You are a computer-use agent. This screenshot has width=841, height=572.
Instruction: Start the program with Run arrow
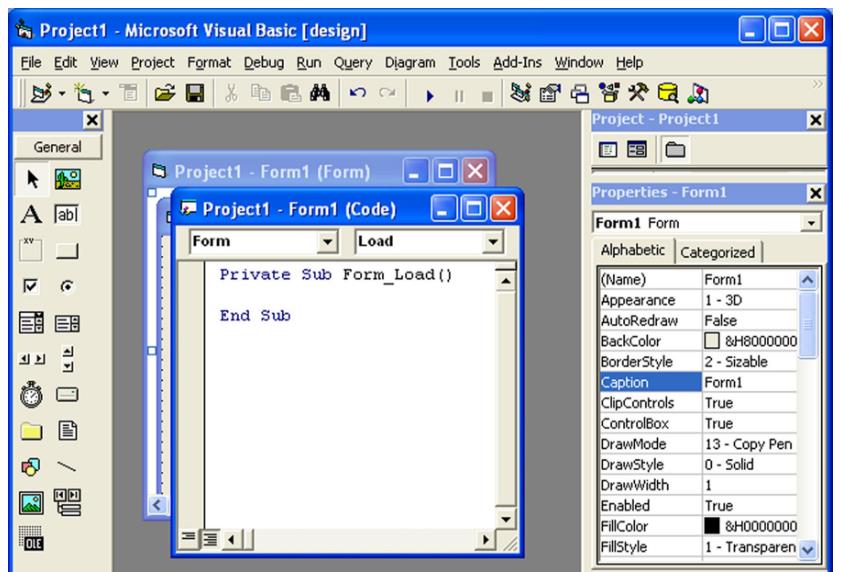click(x=430, y=96)
